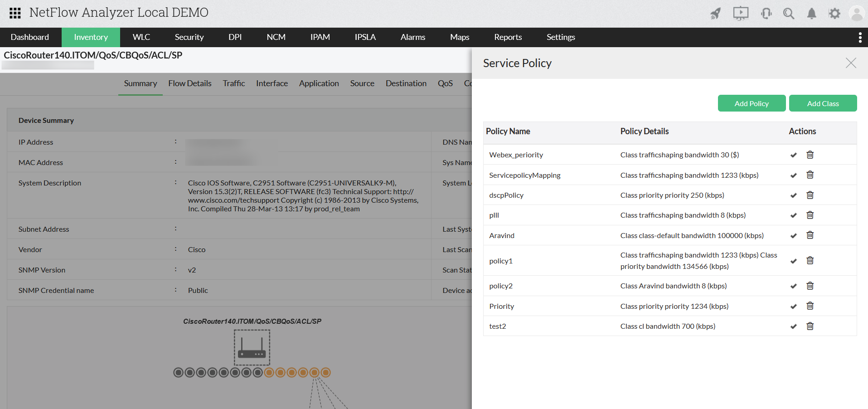The image size is (868, 409).
Task: Apply the Webex_periority policy checkmark
Action: (x=793, y=155)
